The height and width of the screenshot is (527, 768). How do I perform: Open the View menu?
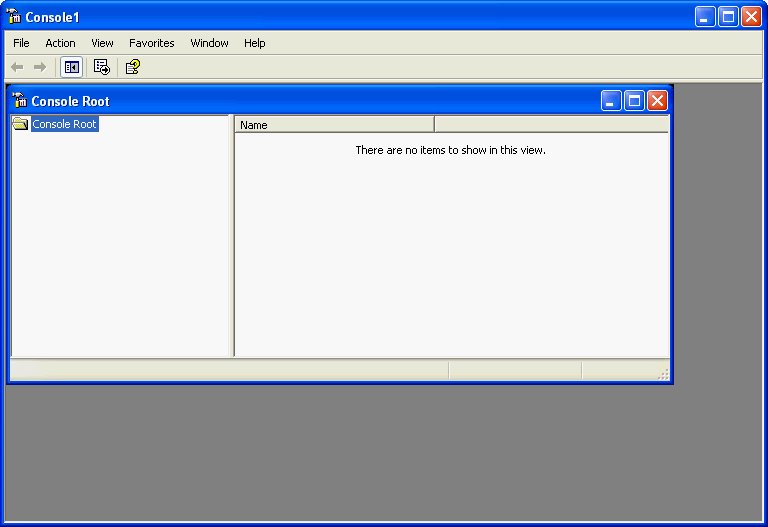[102, 43]
